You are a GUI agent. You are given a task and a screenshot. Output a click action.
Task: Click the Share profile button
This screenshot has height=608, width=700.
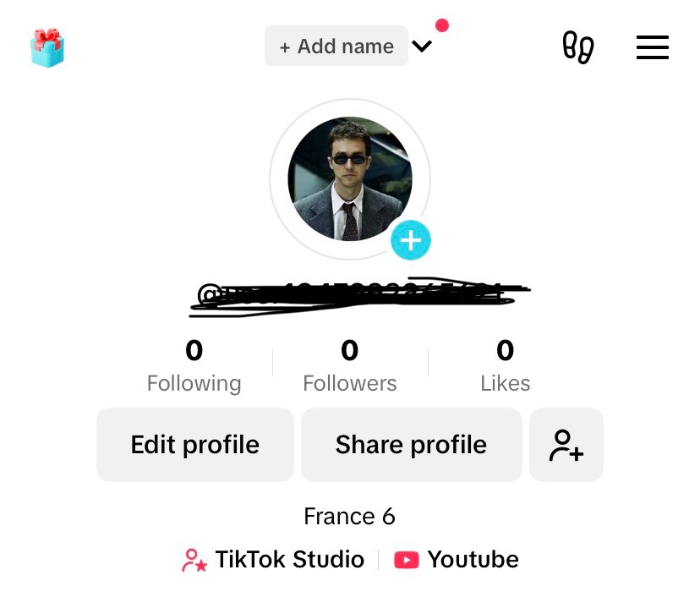click(411, 445)
